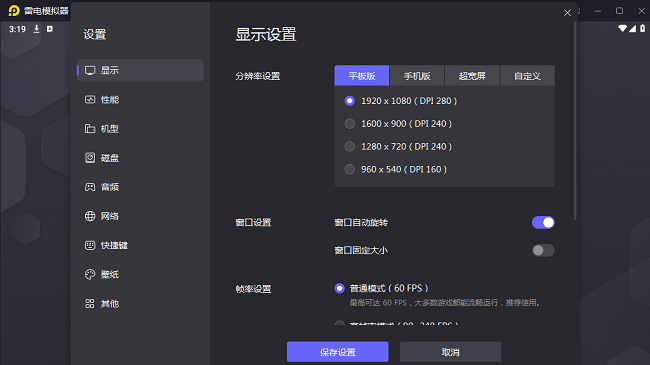Open the 性能 performance settings section
The width and height of the screenshot is (650, 365).
(x=140, y=100)
